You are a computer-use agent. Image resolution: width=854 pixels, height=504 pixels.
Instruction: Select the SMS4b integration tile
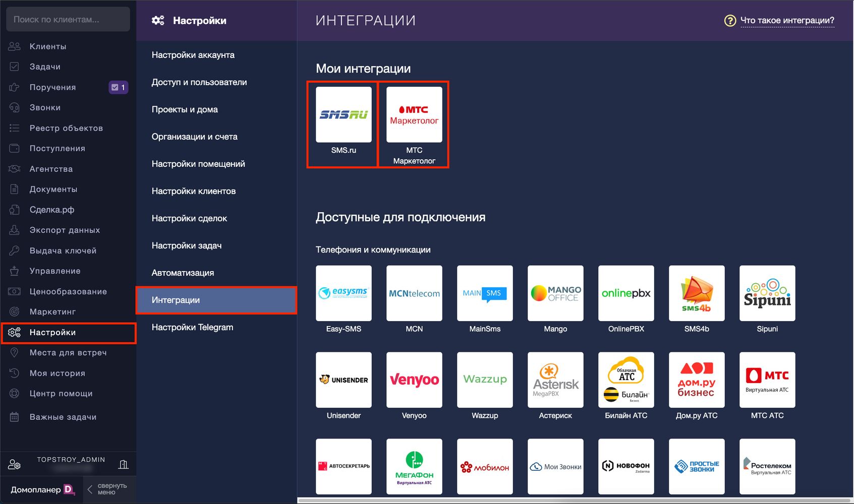click(697, 293)
